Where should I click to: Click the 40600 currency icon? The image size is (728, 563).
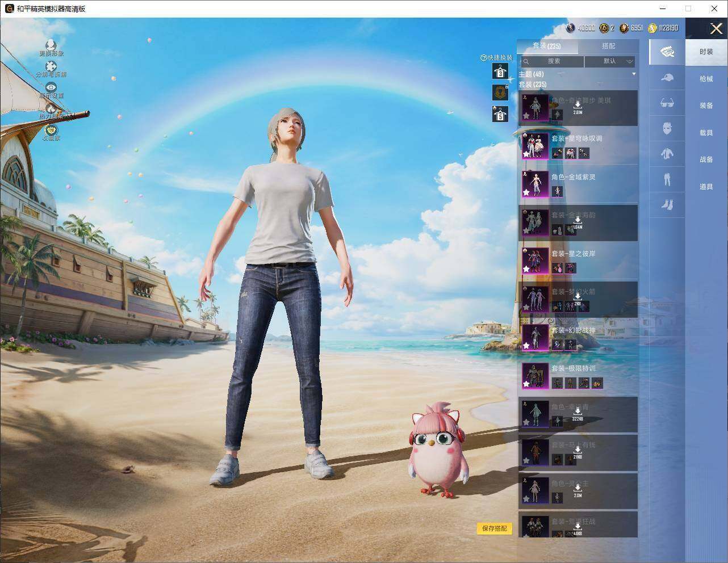point(571,28)
